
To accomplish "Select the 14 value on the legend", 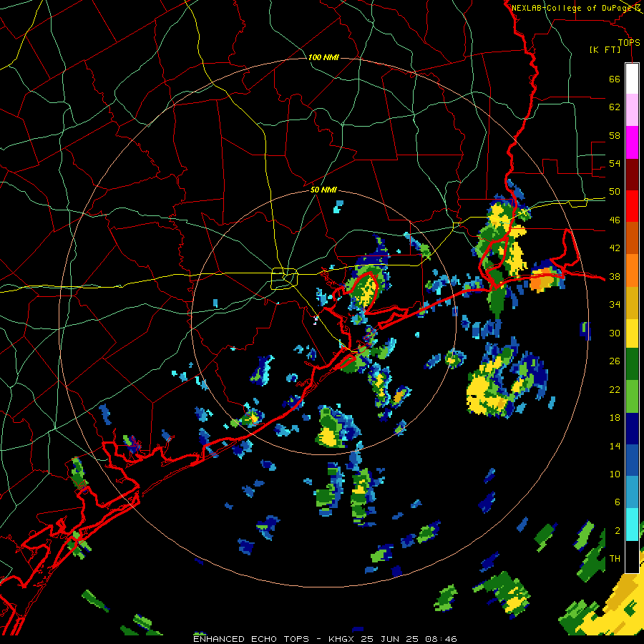I will pyautogui.click(x=615, y=446).
